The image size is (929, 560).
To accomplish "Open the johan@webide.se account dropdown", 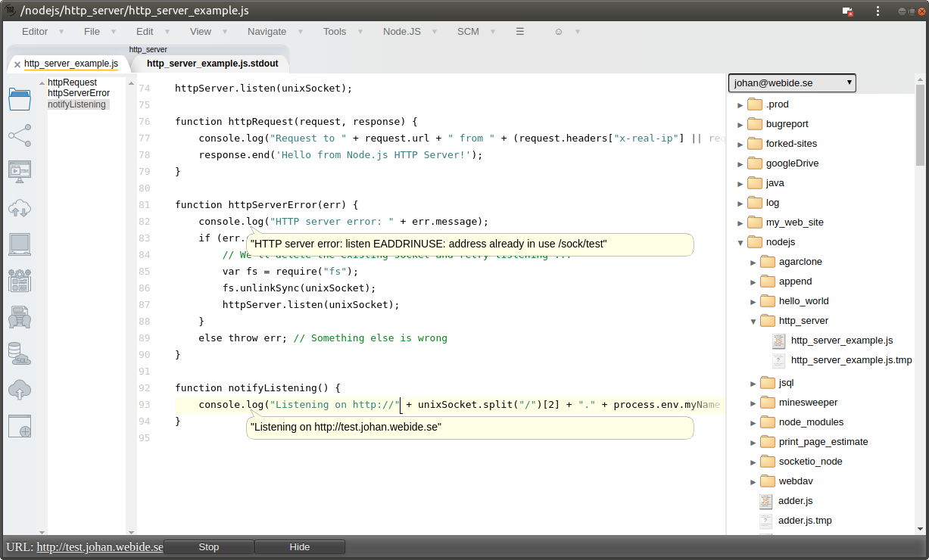I will 791,82.
